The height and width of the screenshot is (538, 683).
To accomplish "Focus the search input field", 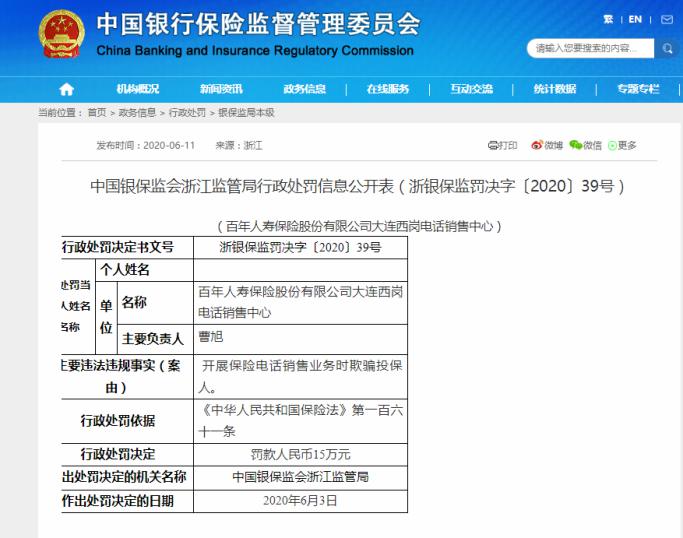I will point(590,48).
